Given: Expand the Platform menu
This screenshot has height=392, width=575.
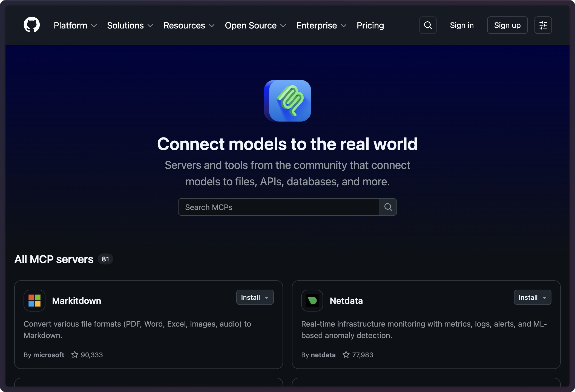Looking at the screenshot, I should 75,25.
